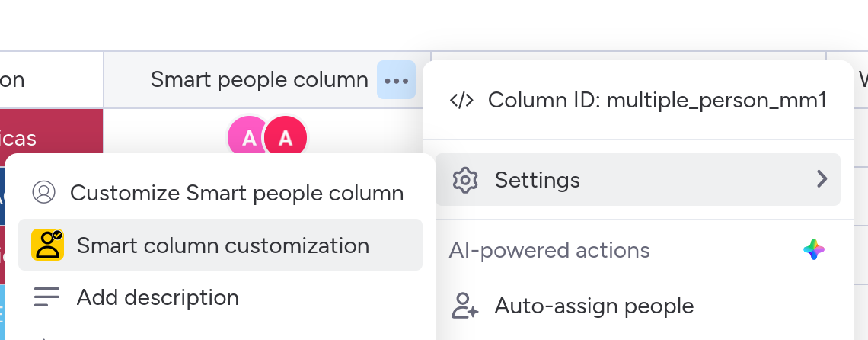Select the Add description menu item
The height and width of the screenshot is (340, 868).
pos(158,297)
